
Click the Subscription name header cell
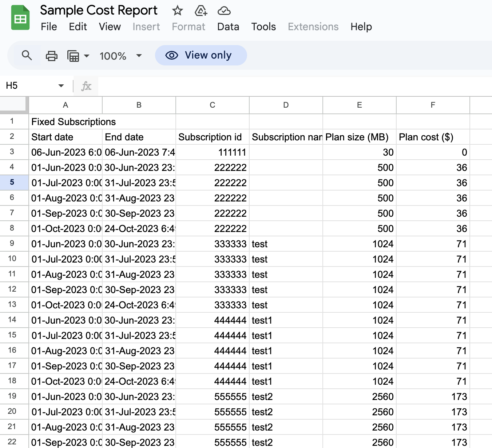(x=286, y=137)
